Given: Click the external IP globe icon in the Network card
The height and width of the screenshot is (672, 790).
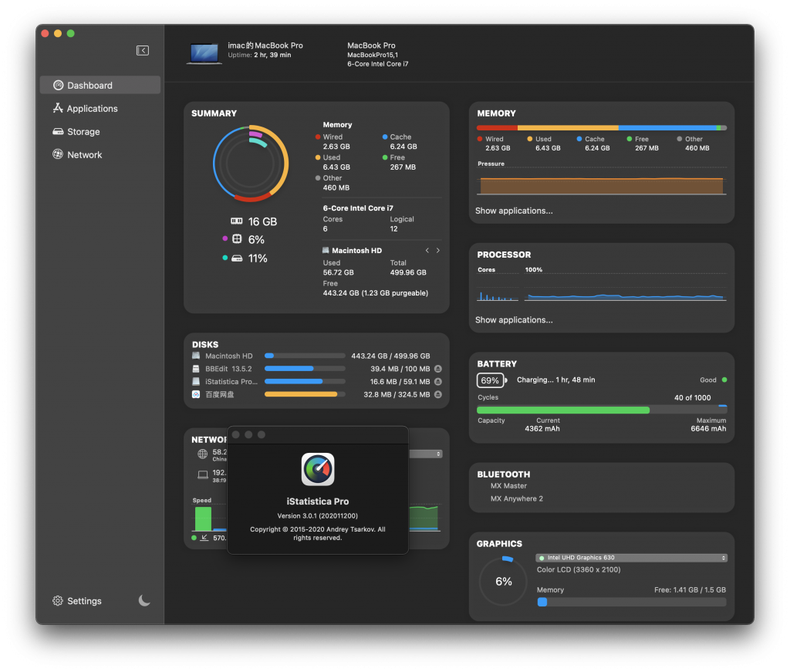Looking at the screenshot, I should [x=203, y=454].
